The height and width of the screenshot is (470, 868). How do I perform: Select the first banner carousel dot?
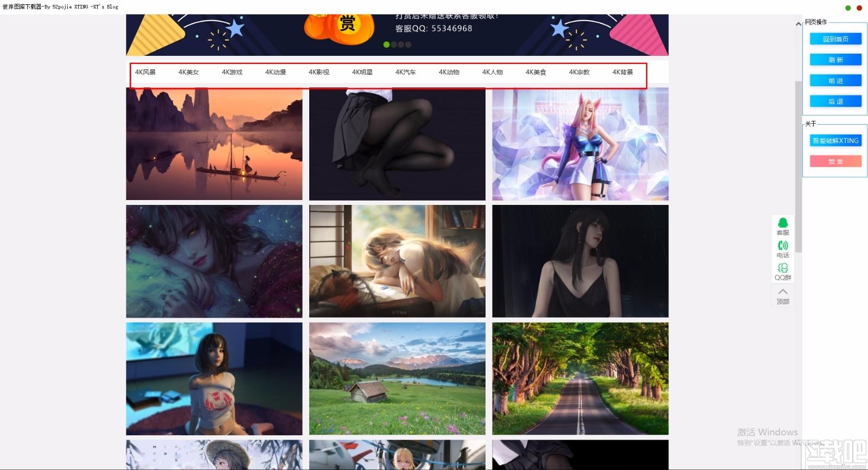[386, 44]
